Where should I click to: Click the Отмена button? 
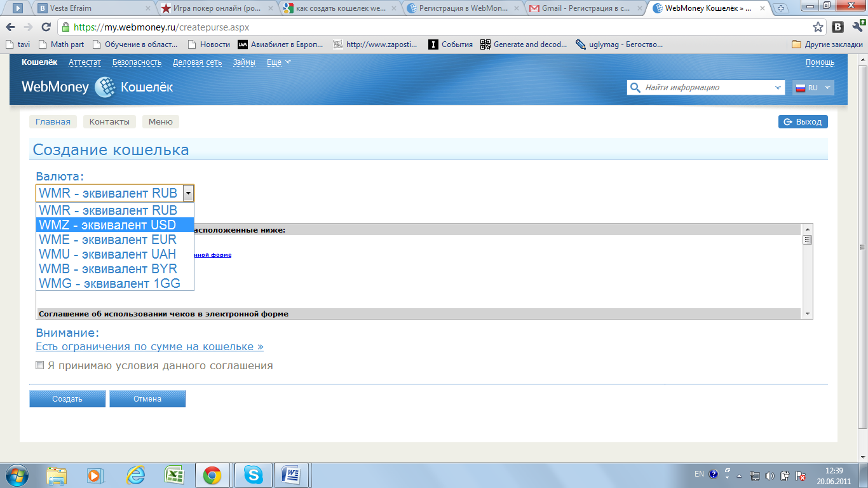tap(147, 399)
